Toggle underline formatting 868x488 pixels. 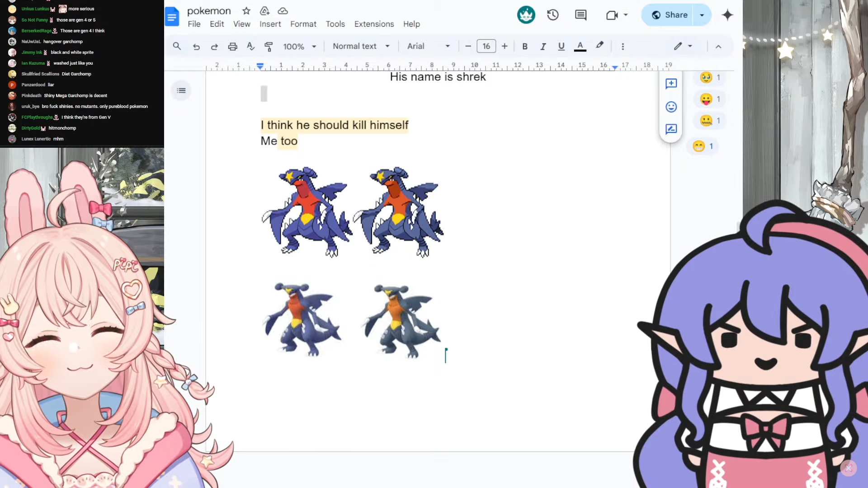click(561, 47)
